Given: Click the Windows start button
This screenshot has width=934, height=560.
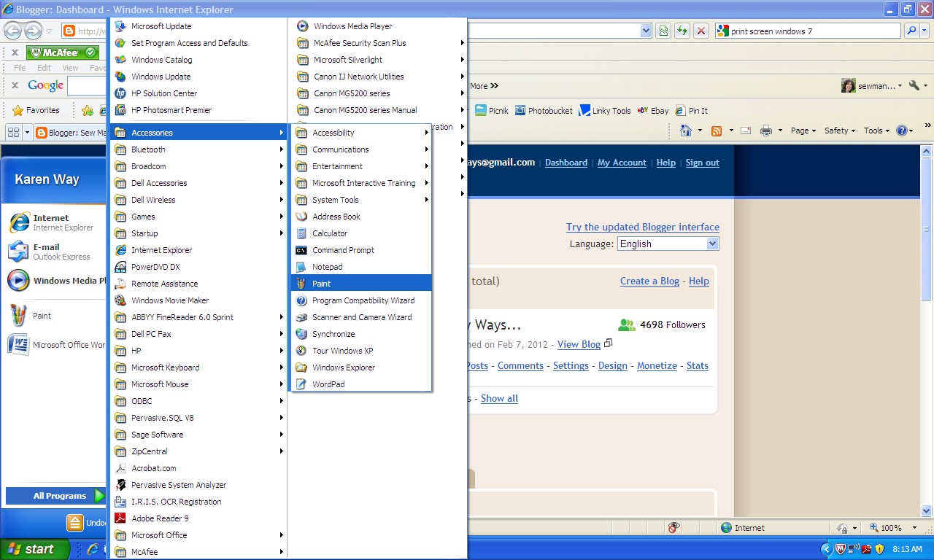Looking at the screenshot, I should point(35,549).
